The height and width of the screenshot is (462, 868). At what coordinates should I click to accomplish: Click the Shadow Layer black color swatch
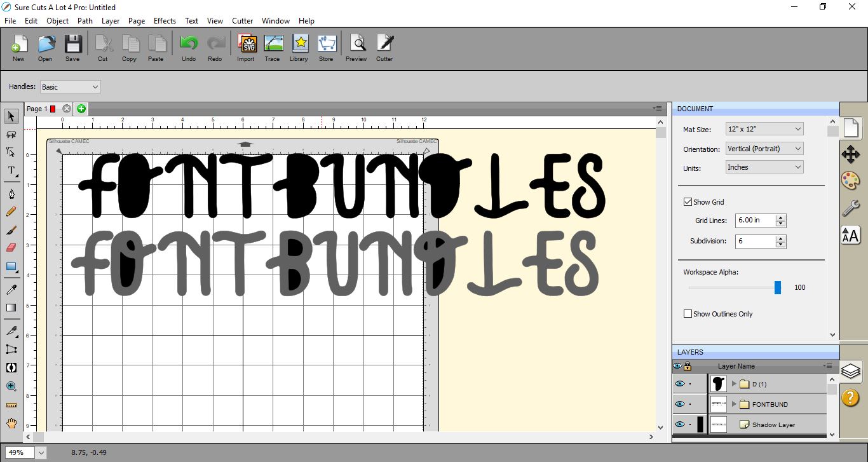tap(700, 425)
